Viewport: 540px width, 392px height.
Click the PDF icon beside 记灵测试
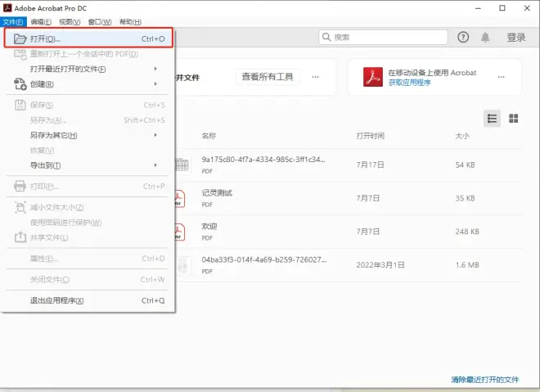[179, 197]
